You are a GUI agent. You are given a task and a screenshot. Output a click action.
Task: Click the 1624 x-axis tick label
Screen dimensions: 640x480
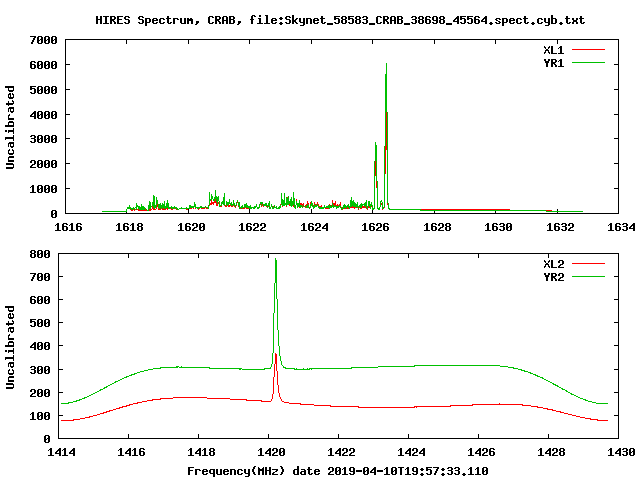pos(314,227)
